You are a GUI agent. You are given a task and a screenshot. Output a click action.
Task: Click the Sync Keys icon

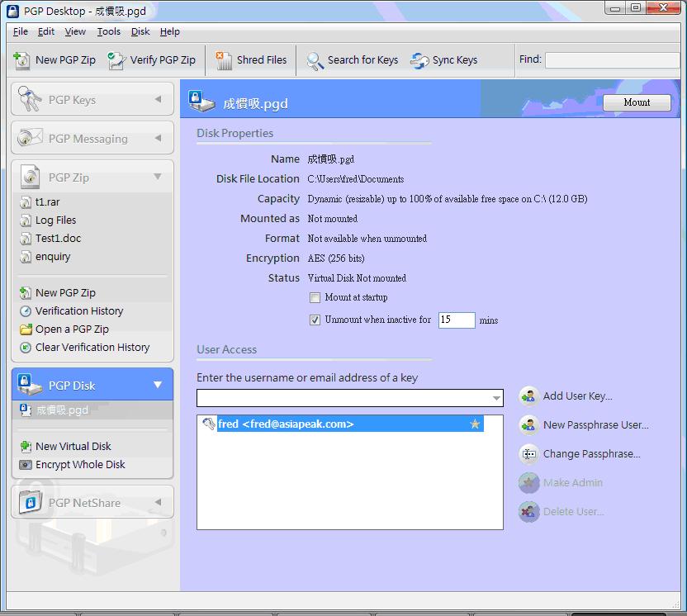pyautogui.click(x=419, y=60)
